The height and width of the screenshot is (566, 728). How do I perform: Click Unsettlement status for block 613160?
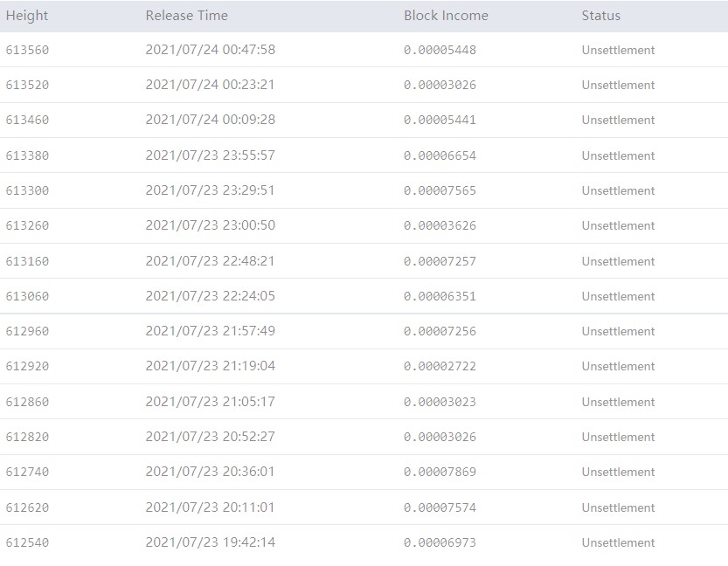point(618,262)
